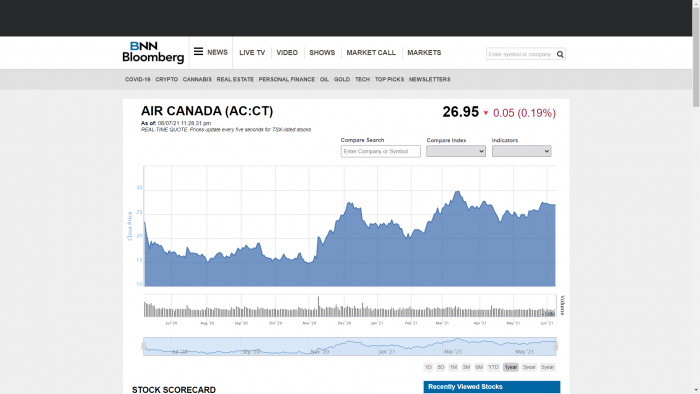Select the 1D time range
This screenshot has height=394, width=700.
[428, 367]
